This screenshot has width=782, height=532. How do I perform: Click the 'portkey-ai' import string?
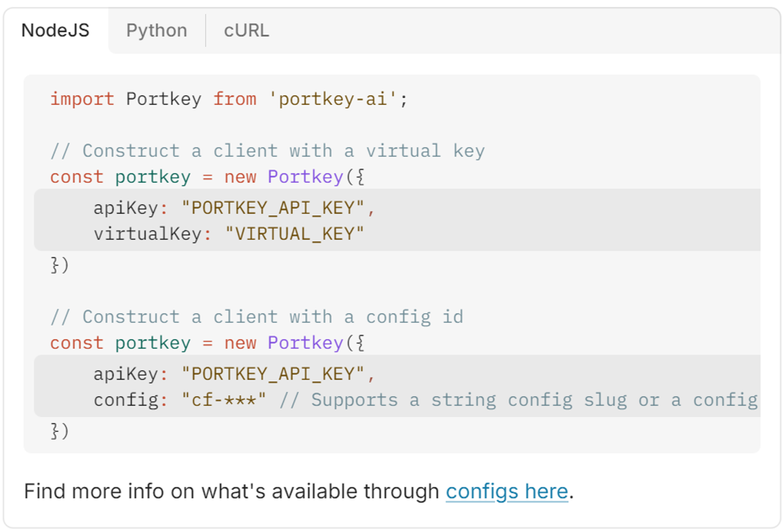point(333,99)
